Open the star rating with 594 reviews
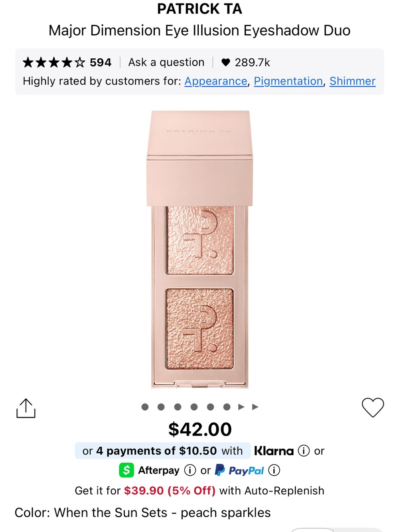The width and height of the screenshot is (399, 532). [x=67, y=62]
